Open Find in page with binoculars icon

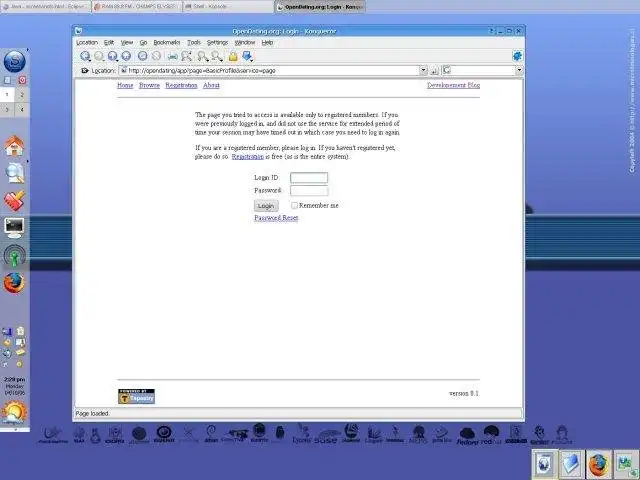(187, 56)
